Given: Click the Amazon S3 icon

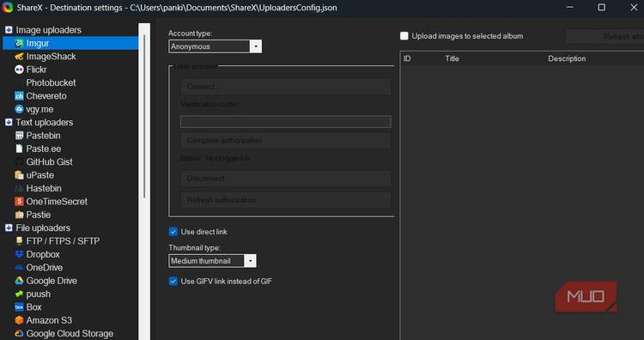Looking at the screenshot, I should pos(19,320).
